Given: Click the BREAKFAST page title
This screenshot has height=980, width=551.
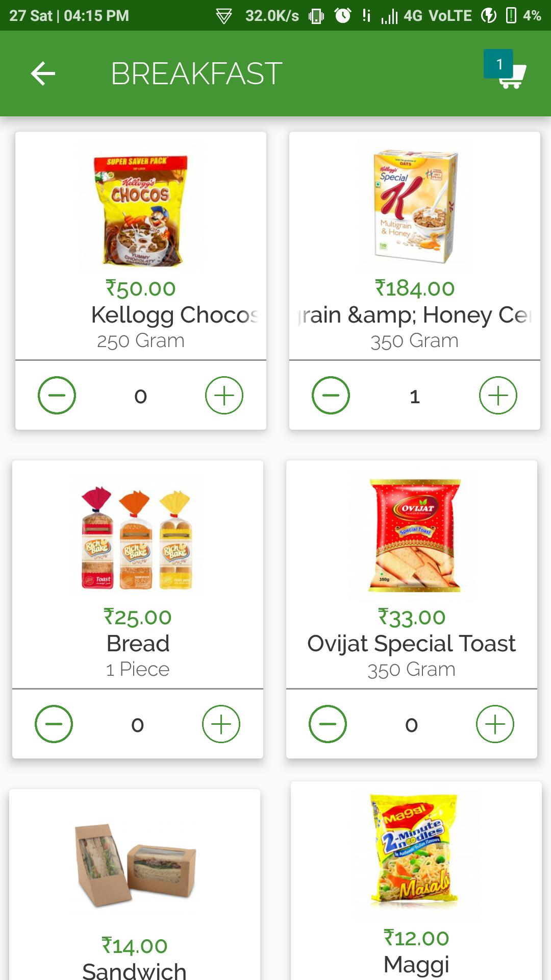Looking at the screenshot, I should coord(196,73).
